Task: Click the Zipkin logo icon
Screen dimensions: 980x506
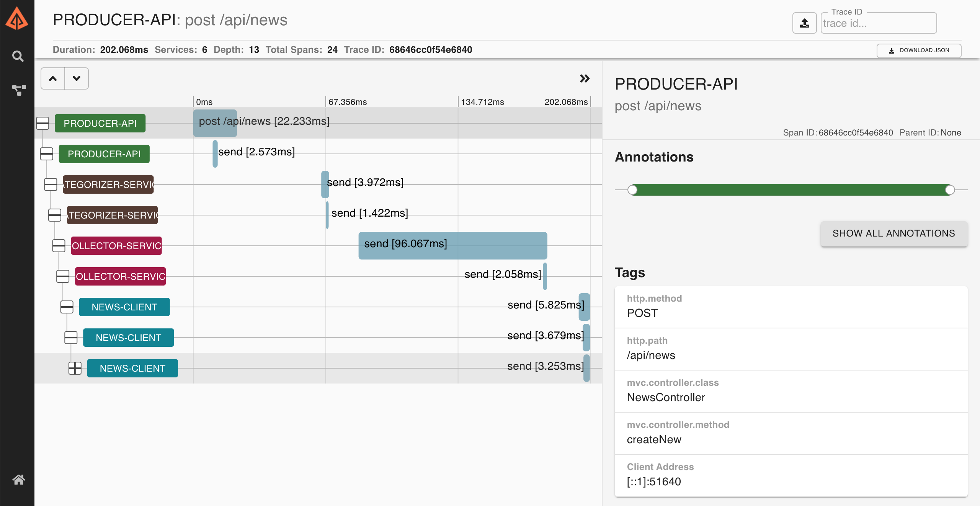Action: [17, 19]
